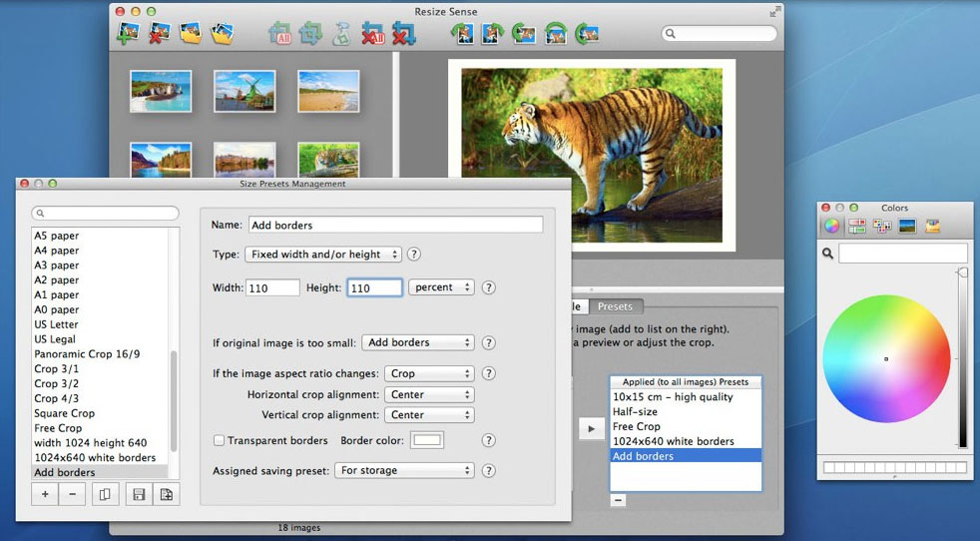
Task: Select color sliders tab in Colors window
Action: click(857, 226)
